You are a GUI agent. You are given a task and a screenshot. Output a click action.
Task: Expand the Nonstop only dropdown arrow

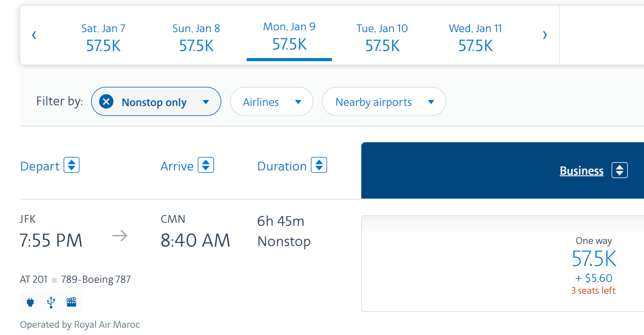[x=206, y=102]
